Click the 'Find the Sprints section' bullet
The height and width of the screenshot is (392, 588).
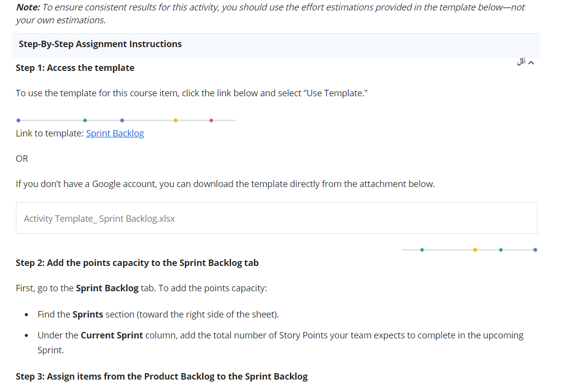click(158, 314)
